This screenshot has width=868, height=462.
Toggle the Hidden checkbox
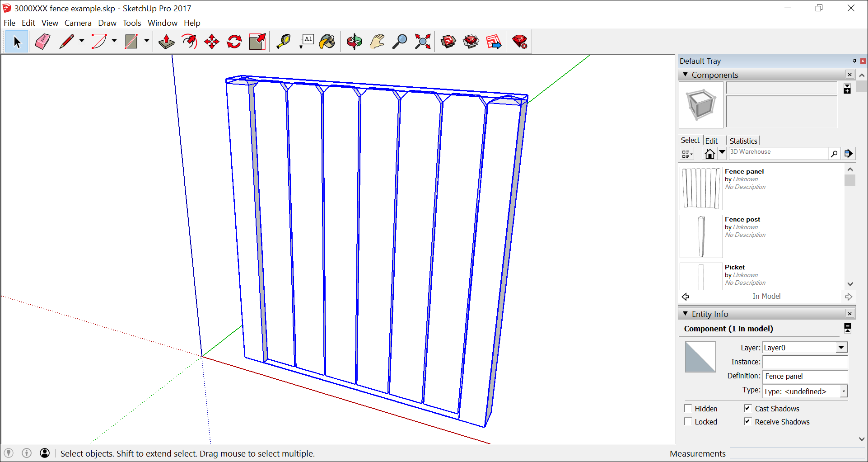(688, 409)
